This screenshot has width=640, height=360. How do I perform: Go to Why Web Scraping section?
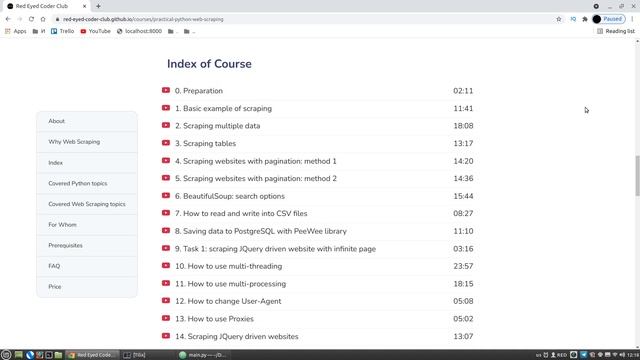pyautogui.click(x=87, y=142)
